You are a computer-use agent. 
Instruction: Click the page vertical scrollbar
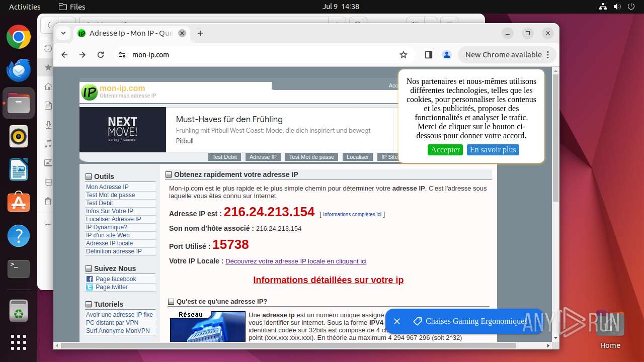pos(555,137)
